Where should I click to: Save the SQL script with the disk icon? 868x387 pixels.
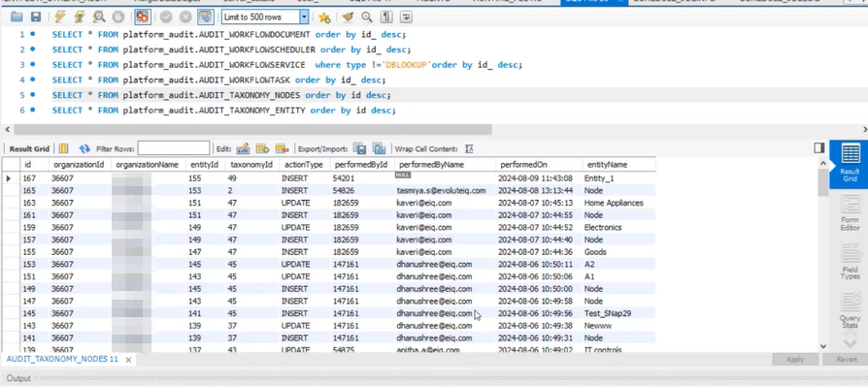tap(35, 17)
